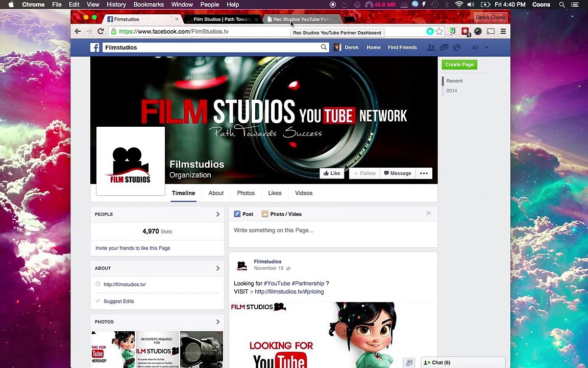Open macOS notification center icon
The image size is (588, 368).
(575, 5)
